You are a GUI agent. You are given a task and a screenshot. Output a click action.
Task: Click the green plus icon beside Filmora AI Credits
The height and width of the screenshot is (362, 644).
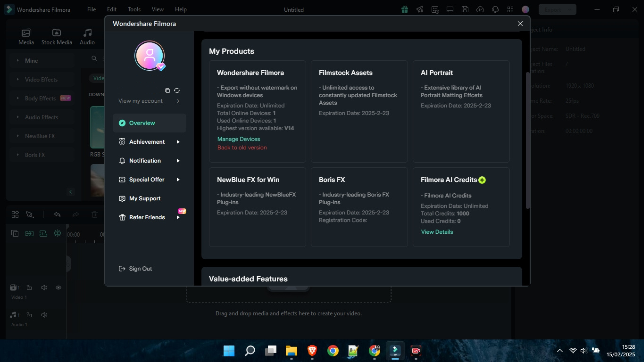coord(482,180)
